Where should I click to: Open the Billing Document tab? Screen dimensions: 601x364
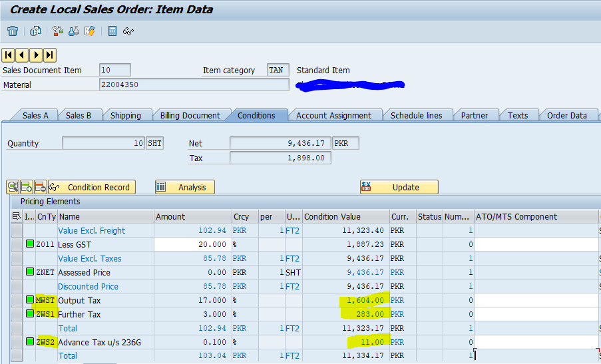point(190,115)
